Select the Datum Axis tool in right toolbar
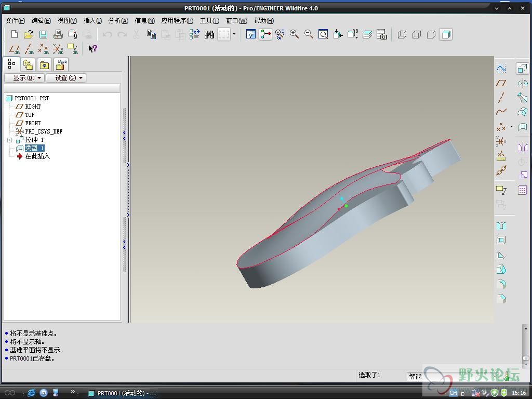532x399 pixels. 501,97
